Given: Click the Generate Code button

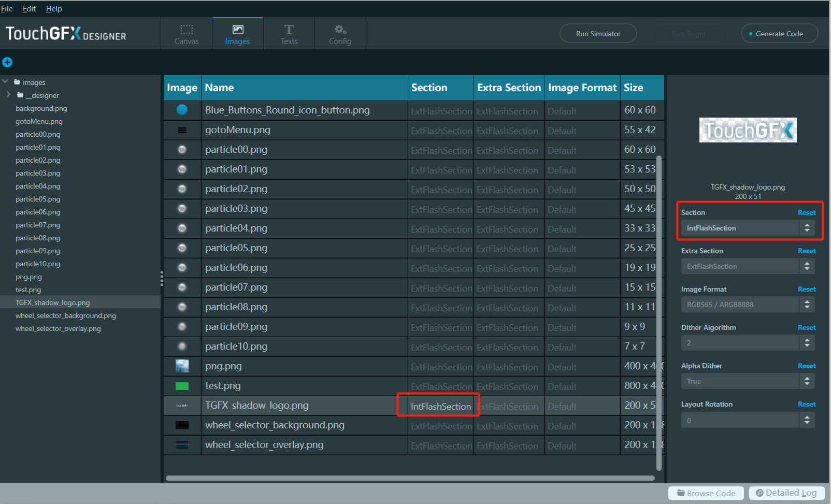Looking at the screenshot, I should 779,33.
